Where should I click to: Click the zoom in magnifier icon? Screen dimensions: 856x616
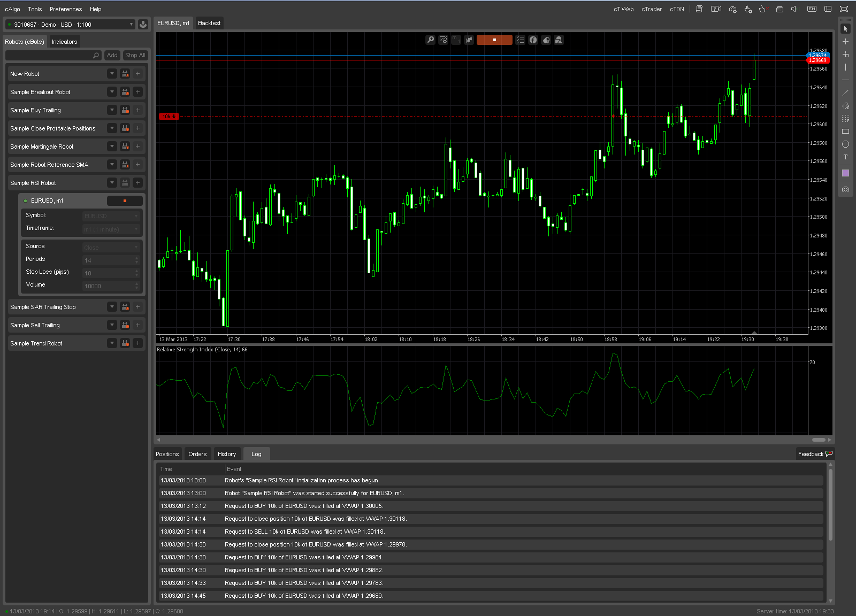[430, 40]
